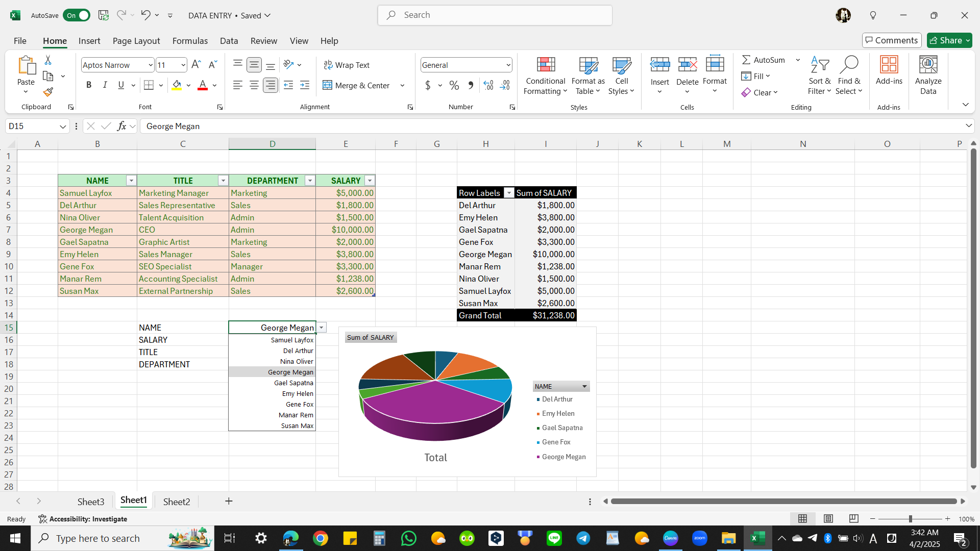
Task: Open the NAME legend filter on chart
Action: click(x=584, y=387)
